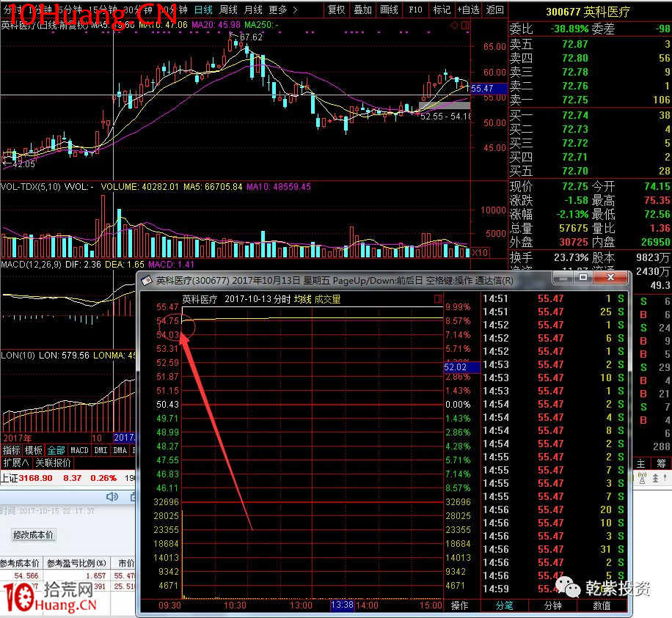
Task: Maximize the intraday popup window
Action: [x=583, y=278]
